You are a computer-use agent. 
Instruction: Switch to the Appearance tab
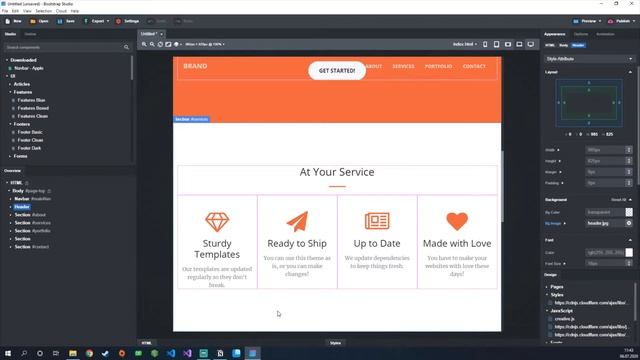coord(555,34)
